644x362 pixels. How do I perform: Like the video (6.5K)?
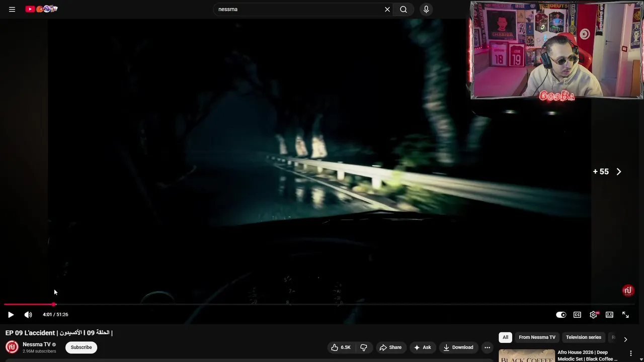click(341, 347)
